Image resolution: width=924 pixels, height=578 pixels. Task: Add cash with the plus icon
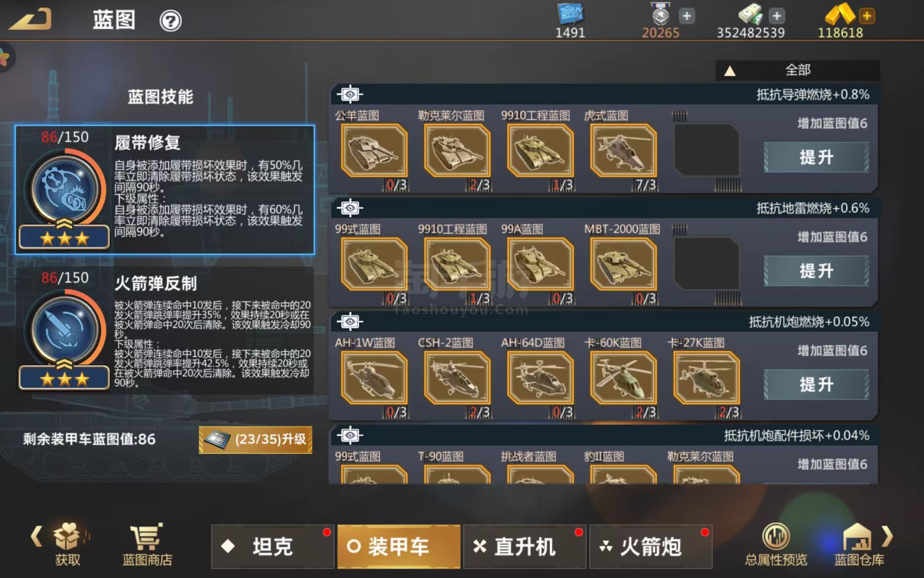777,16
